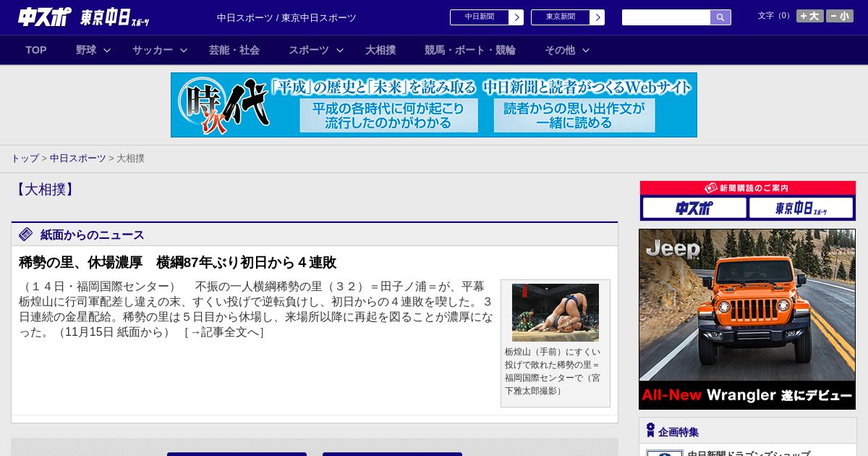This screenshot has height=456, width=868.
Task: Click the magnifier search button
Action: pos(720,17)
